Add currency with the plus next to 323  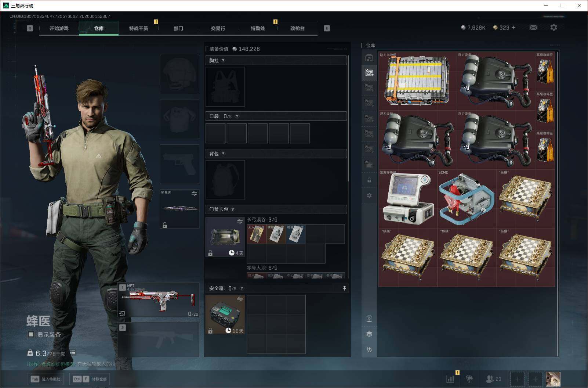tap(513, 28)
